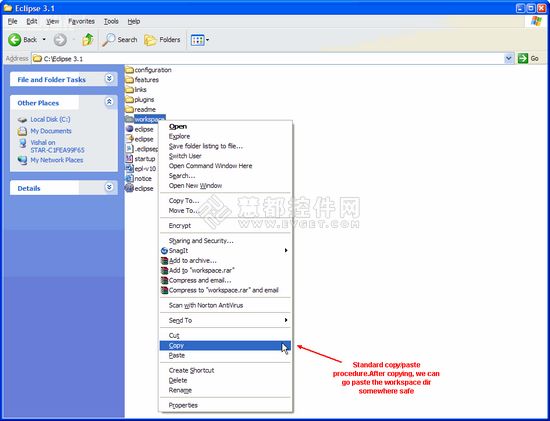Click the My Network Places icon
550x421 pixels.
(x=22, y=160)
